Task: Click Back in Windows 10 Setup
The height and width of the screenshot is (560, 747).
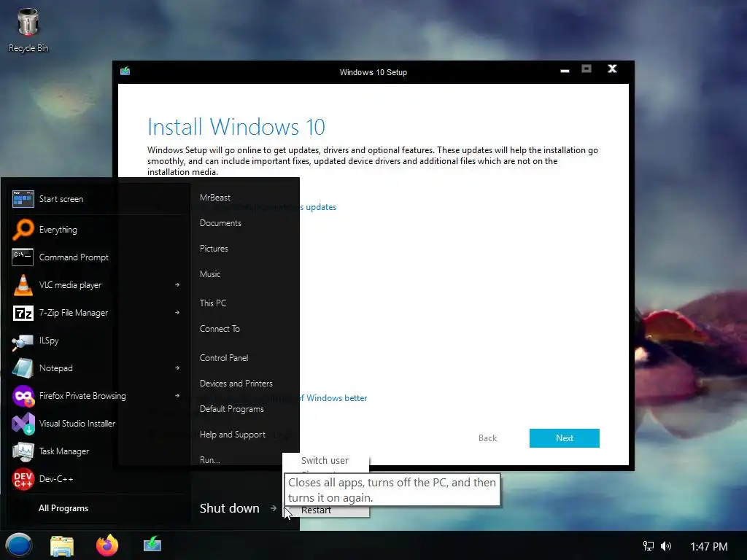Action: click(487, 438)
